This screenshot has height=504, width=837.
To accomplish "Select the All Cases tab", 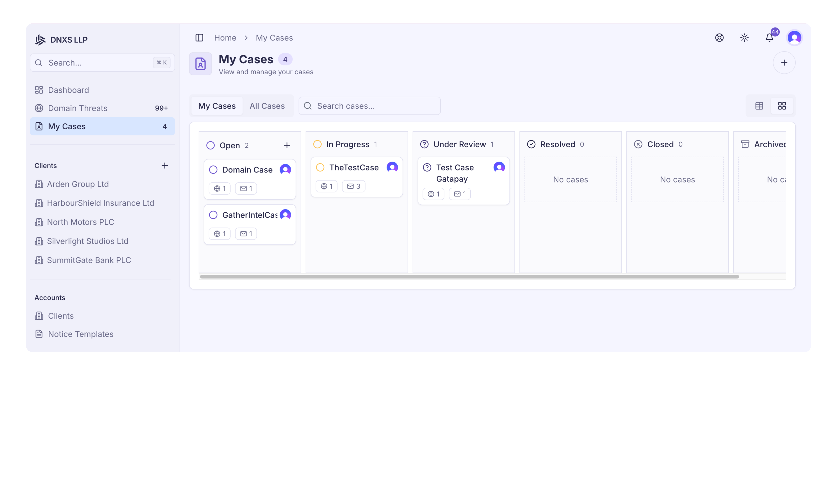I will pyautogui.click(x=267, y=106).
